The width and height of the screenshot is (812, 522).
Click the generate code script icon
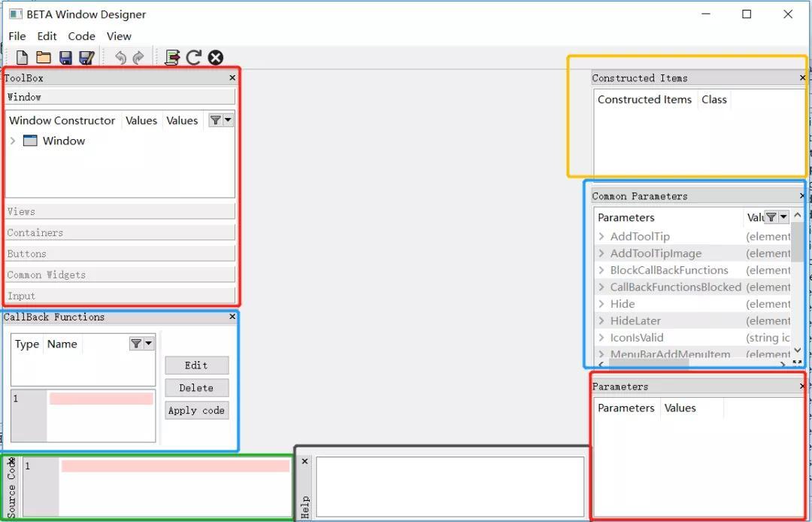click(x=172, y=57)
